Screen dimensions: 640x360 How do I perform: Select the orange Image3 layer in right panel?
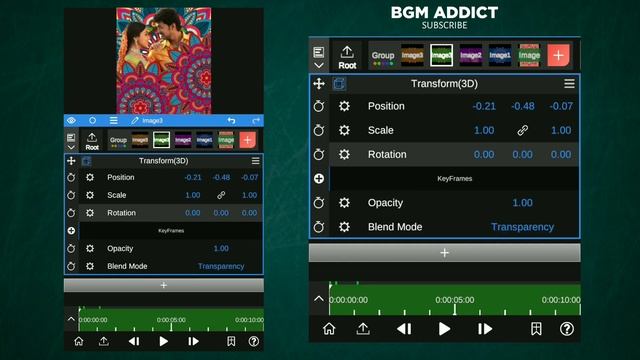pyautogui.click(x=412, y=55)
